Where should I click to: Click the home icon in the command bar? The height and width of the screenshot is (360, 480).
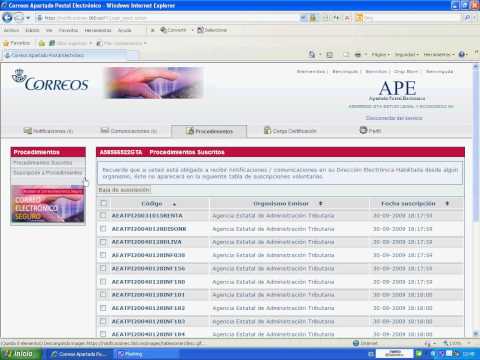coord(312,54)
